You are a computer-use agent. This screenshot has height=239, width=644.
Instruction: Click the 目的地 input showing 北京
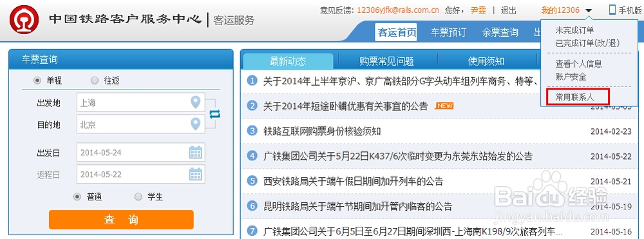click(x=141, y=124)
